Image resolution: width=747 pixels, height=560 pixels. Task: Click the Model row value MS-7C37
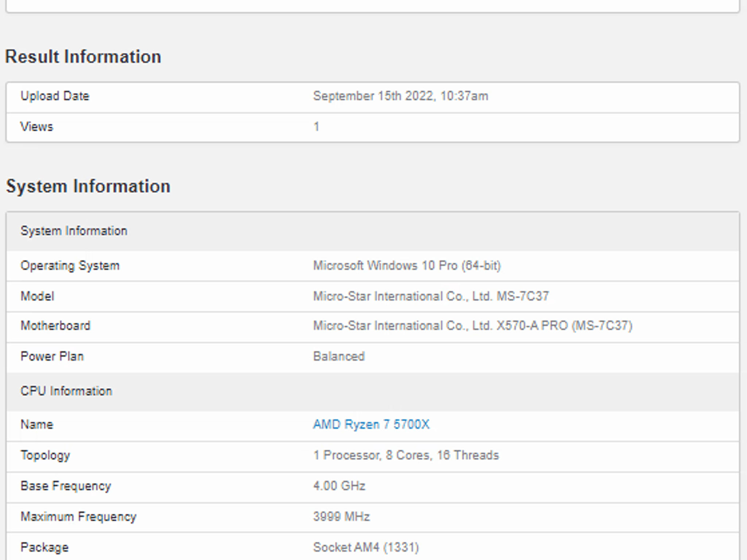click(x=431, y=296)
